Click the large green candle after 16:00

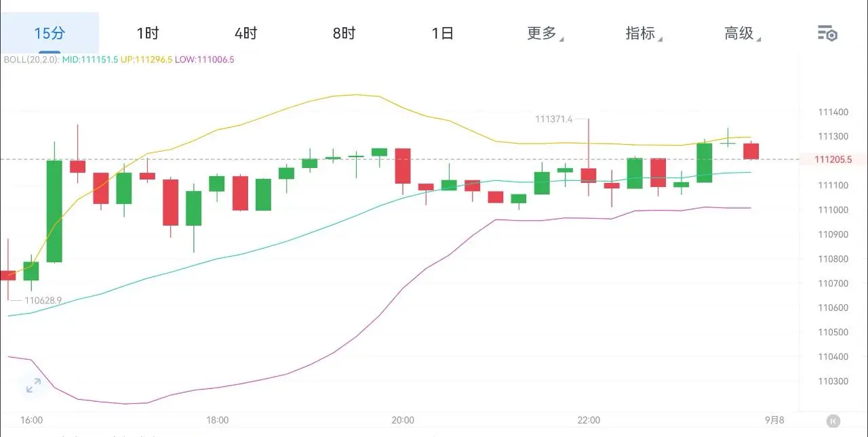(54, 211)
